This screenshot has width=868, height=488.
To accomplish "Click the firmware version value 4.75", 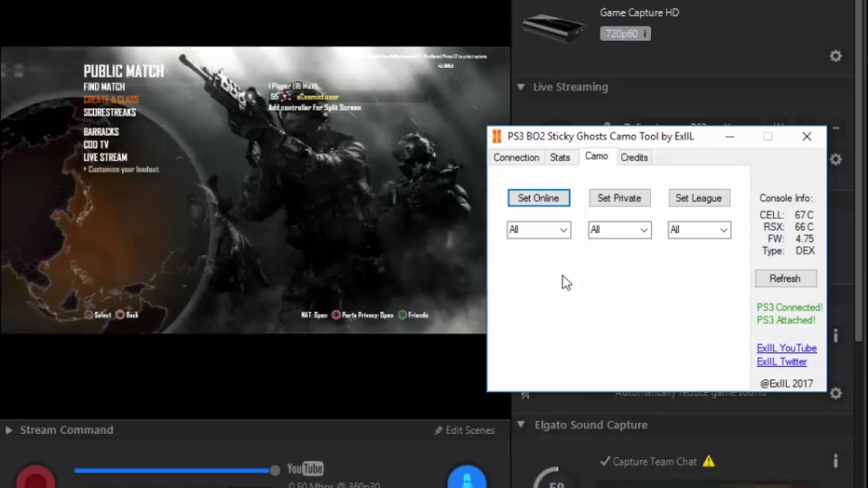I will pyautogui.click(x=804, y=239).
